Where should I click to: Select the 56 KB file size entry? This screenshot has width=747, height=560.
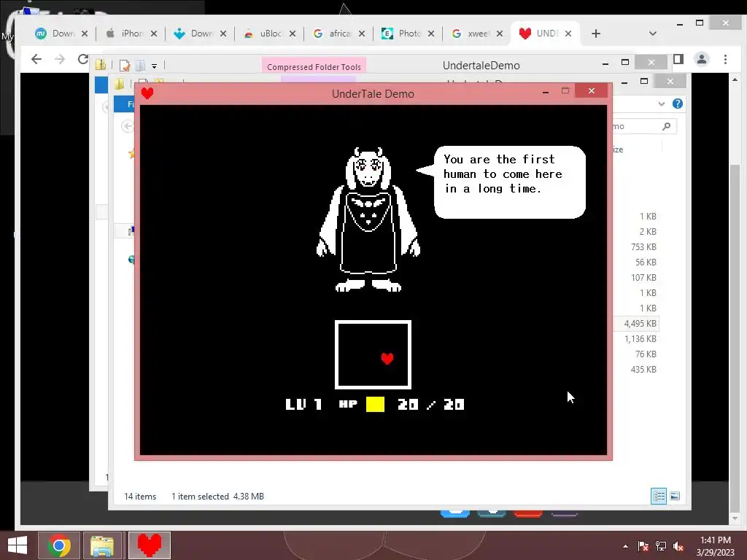[646, 262]
